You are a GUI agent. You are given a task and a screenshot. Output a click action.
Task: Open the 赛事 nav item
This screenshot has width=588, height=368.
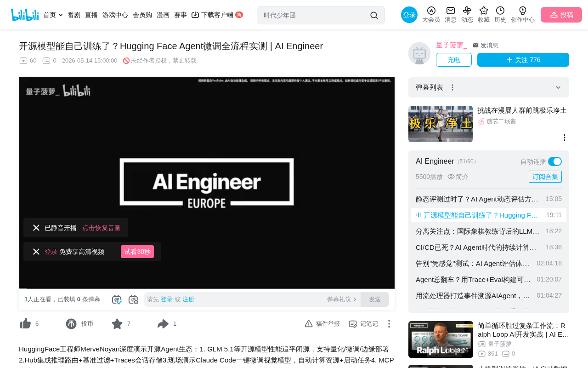point(181,15)
